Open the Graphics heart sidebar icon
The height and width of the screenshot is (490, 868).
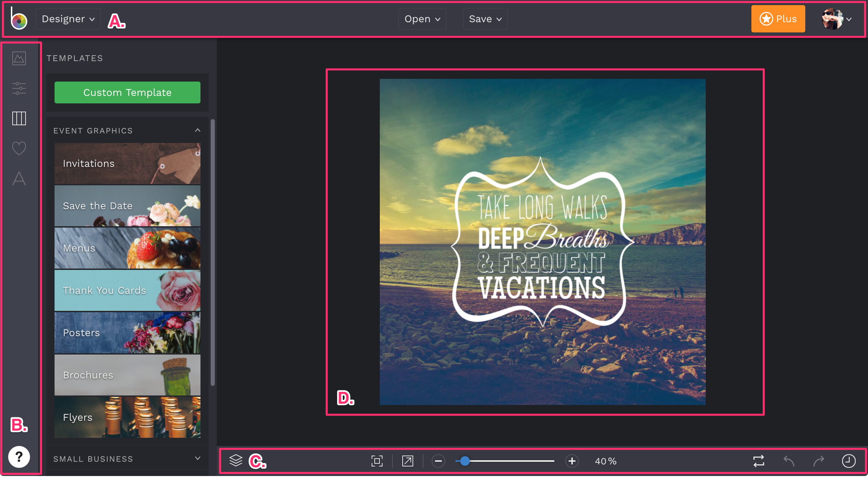(19, 148)
